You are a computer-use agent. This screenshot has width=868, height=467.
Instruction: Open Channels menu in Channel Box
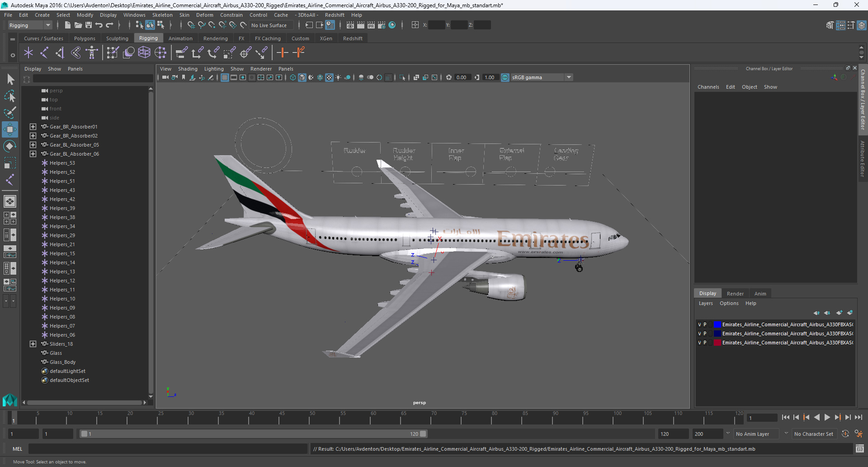[x=708, y=87]
